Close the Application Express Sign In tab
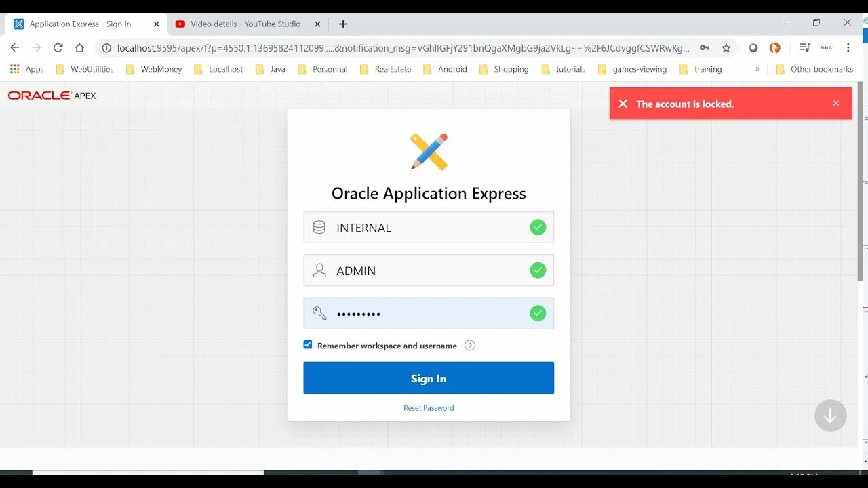 157,24
